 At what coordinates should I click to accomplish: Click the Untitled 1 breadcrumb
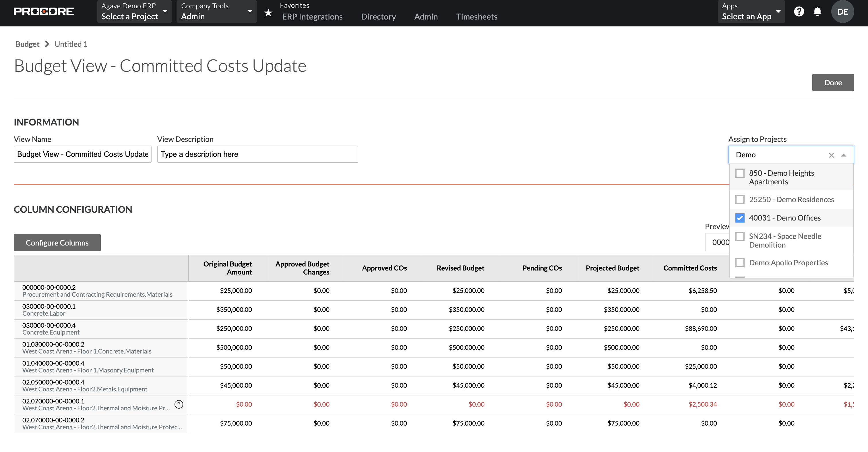point(71,44)
